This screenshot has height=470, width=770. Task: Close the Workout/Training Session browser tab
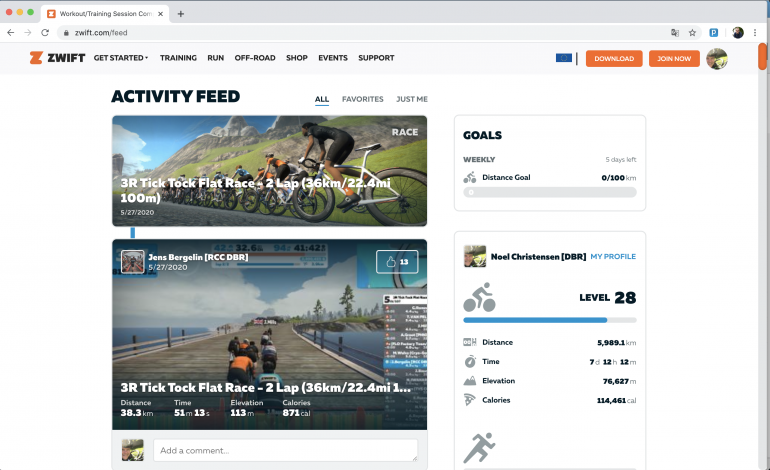coord(161,14)
